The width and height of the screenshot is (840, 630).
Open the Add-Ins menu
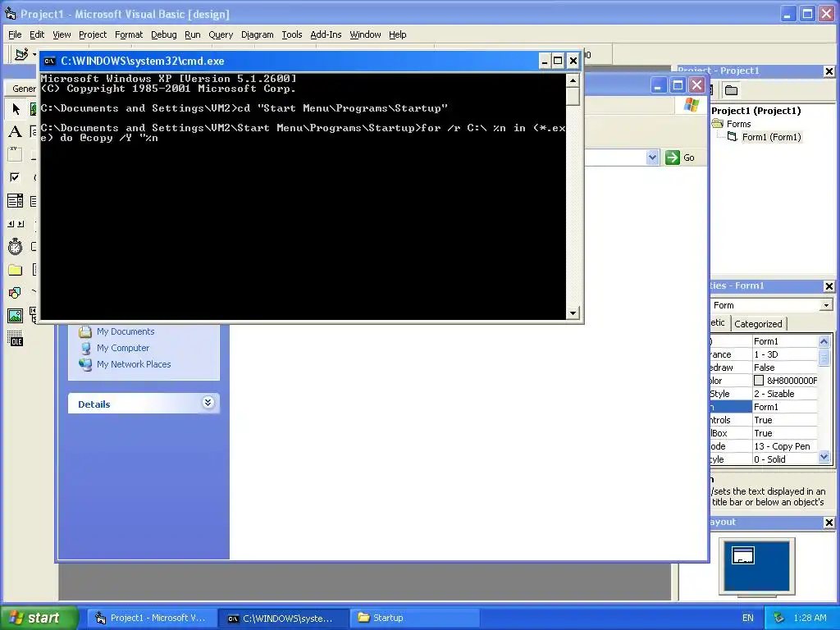click(x=326, y=34)
